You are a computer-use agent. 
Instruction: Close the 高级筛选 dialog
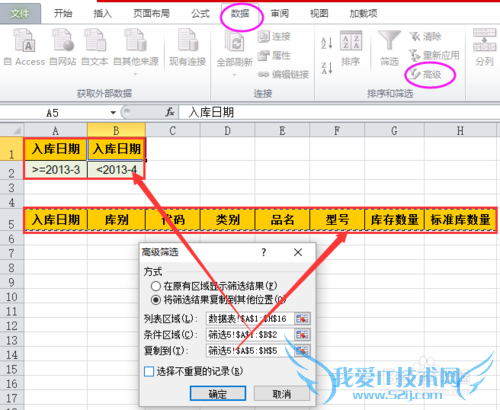pyautogui.click(x=298, y=252)
